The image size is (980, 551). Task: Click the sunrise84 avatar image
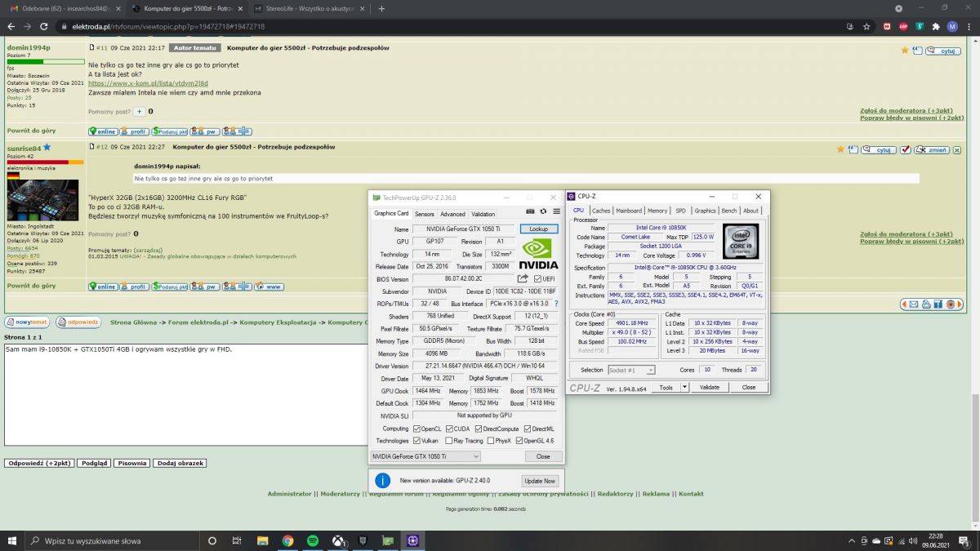(x=42, y=200)
